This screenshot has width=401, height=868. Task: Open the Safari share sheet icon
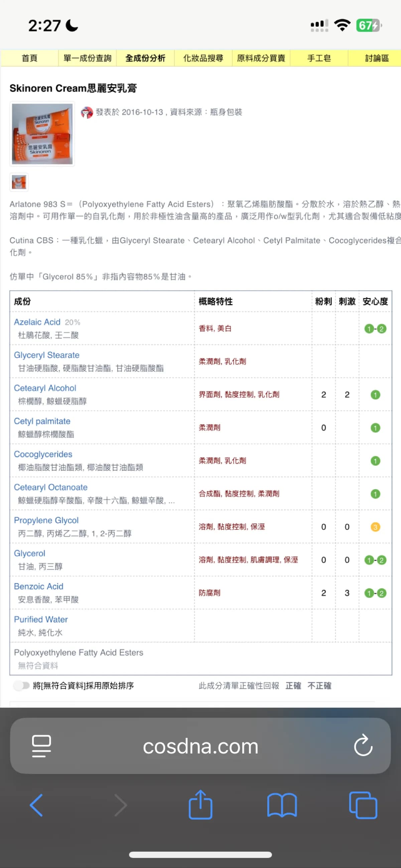pyautogui.click(x=200, y=804)
